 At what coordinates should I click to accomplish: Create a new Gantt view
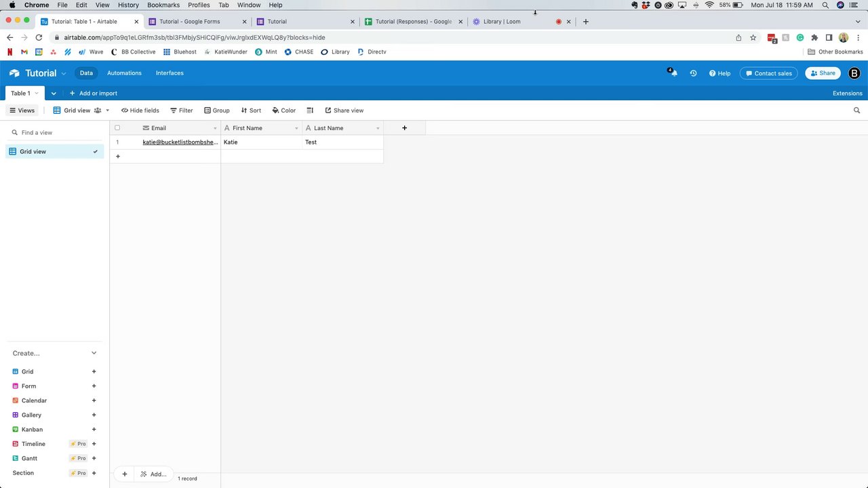coord(94,458)
